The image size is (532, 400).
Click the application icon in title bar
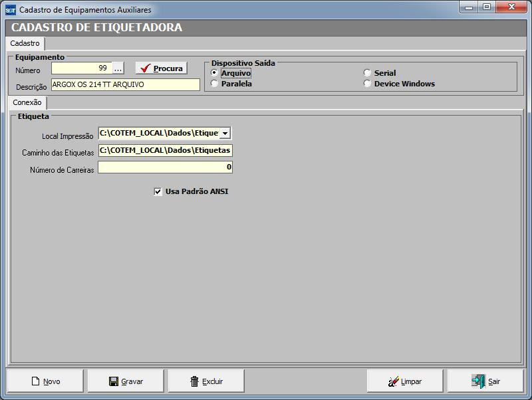click(x=10, y=10)
